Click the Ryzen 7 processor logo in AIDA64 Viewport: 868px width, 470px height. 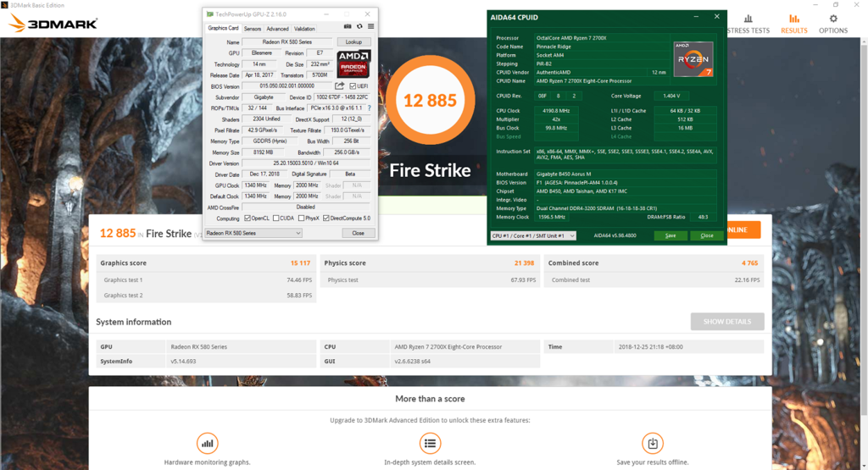(x=693, y=58)
